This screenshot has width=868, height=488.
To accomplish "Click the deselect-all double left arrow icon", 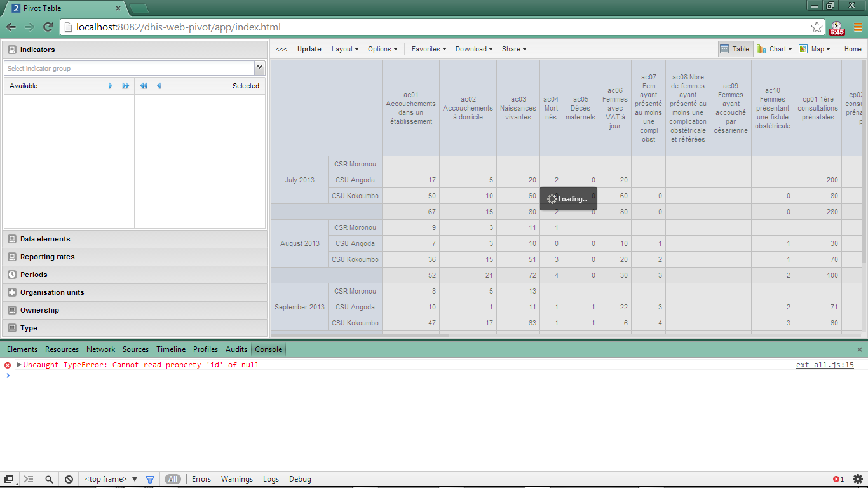I will click(144, 86).
